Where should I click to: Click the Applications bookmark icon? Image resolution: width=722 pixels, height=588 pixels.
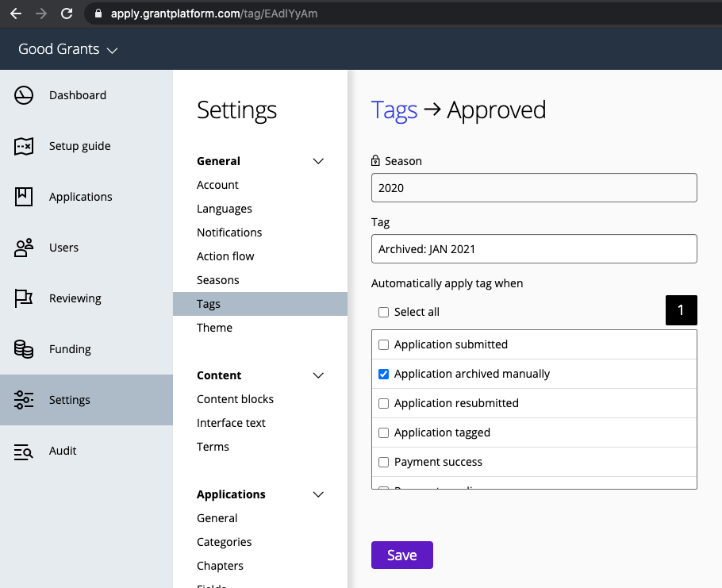24,197
